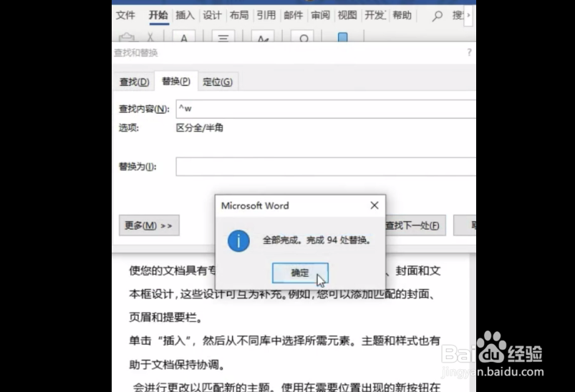575x392 pixels.
Task: Click the Cut scissors icon in the toolbar
Action: 150,37
